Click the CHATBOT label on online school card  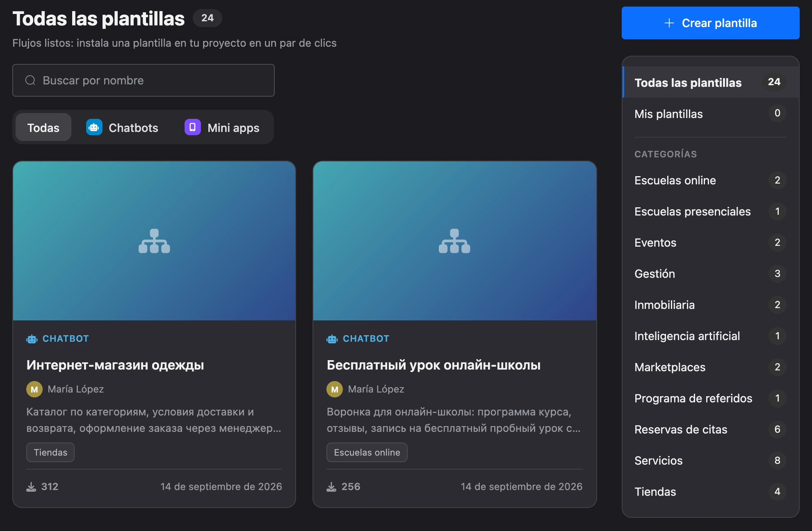[366, 339]
